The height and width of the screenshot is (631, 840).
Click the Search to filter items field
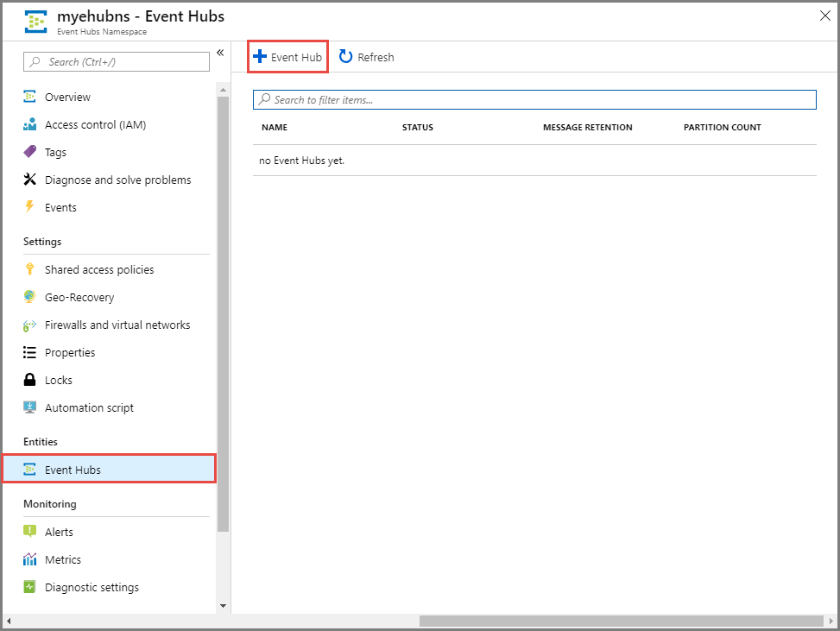coord(535,100)
